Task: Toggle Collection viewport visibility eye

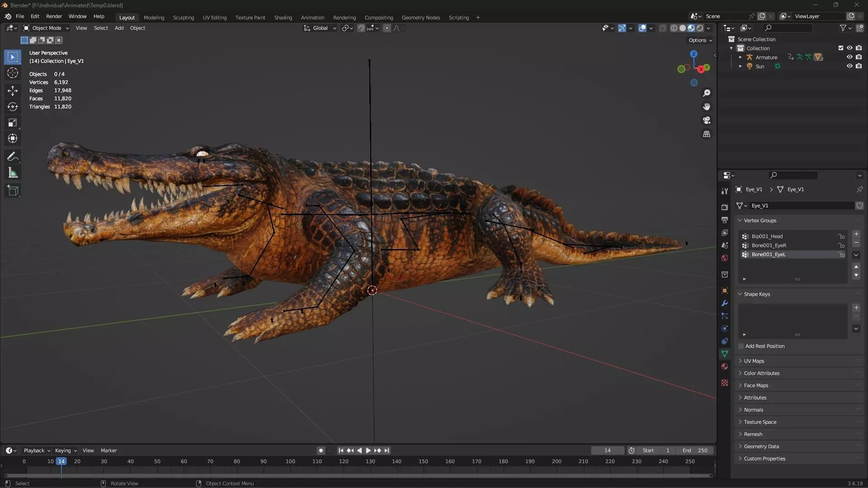Action: pyautogui.click(x=849, y=48)
